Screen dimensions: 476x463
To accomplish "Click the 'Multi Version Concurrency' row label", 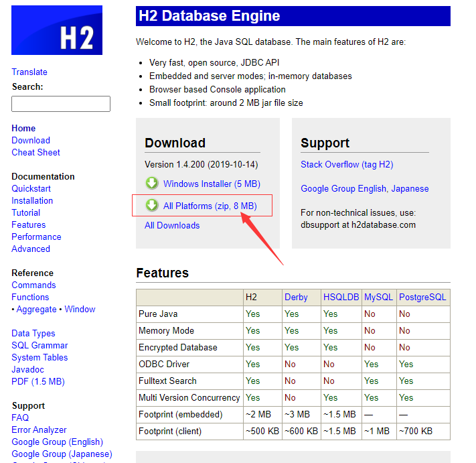I will (x=189, y=398).
